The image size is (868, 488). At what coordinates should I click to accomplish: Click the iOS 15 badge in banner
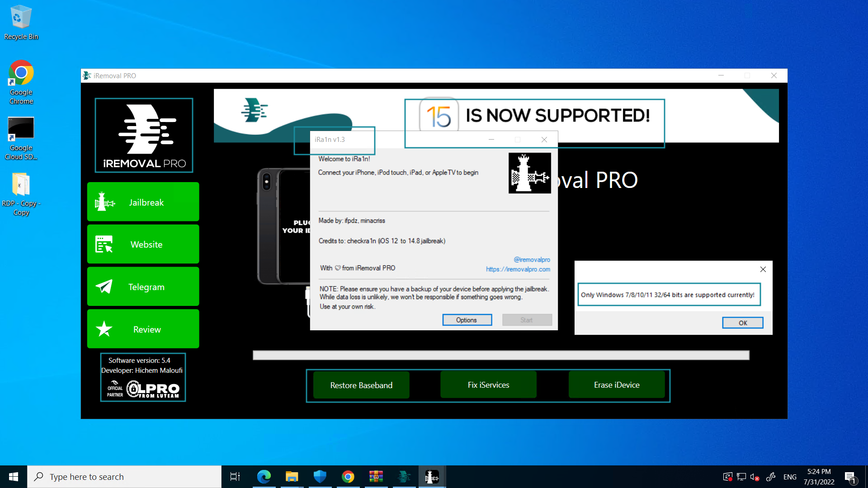[439, 116]
